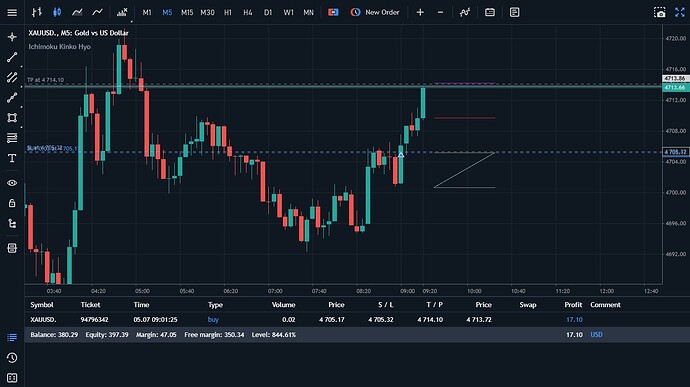
Task: Open the journal icon at bottom left
Action: [x=12, y=378]
